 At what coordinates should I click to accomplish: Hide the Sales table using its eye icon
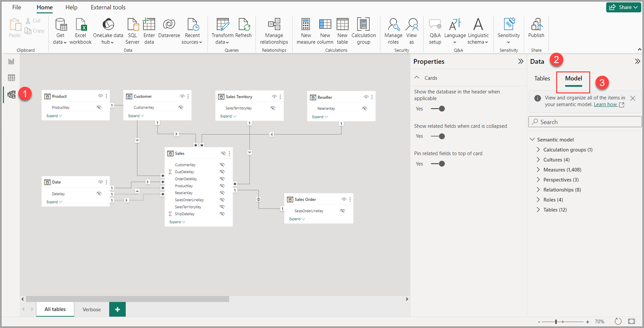coord(223,153)
